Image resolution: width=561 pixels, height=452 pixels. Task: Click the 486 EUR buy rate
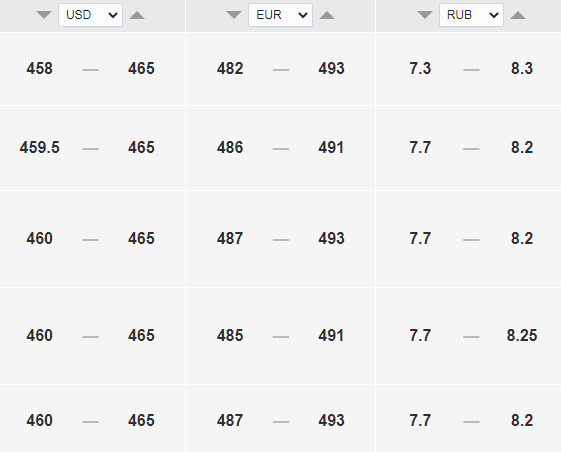[x=230, y=147]
